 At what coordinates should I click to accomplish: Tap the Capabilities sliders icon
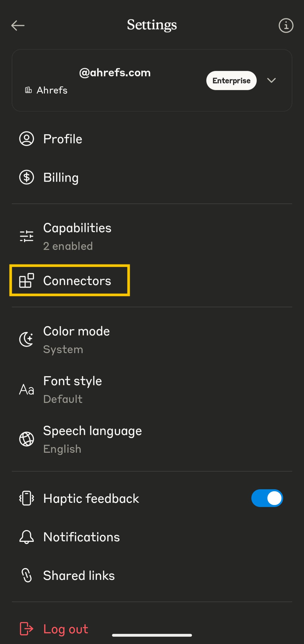pyautogui.click(x=26, y=236)
